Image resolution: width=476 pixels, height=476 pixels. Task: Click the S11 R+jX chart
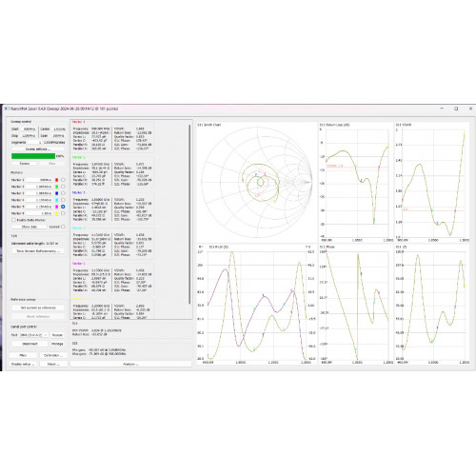[x=257, y=305]
